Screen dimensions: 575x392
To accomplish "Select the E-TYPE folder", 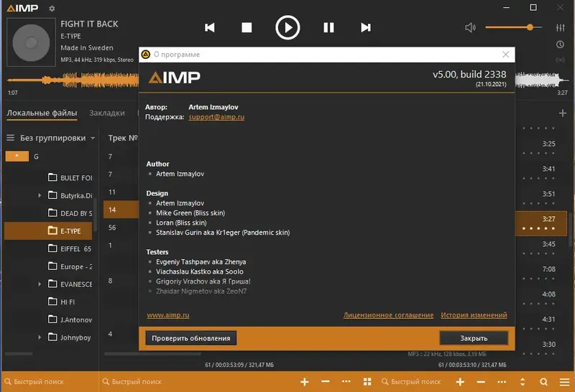I will point(48,230).
